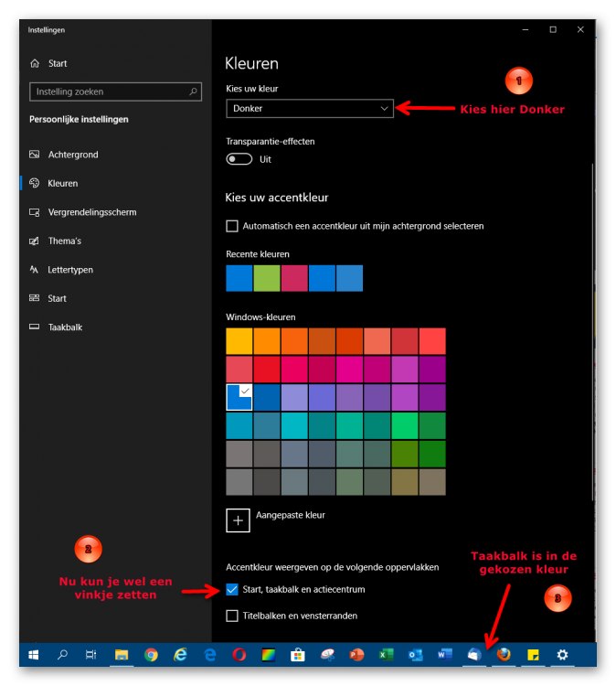Launch PowerPoint from the taskbar
Screen dimensions: 616x686
pos(356,655)
